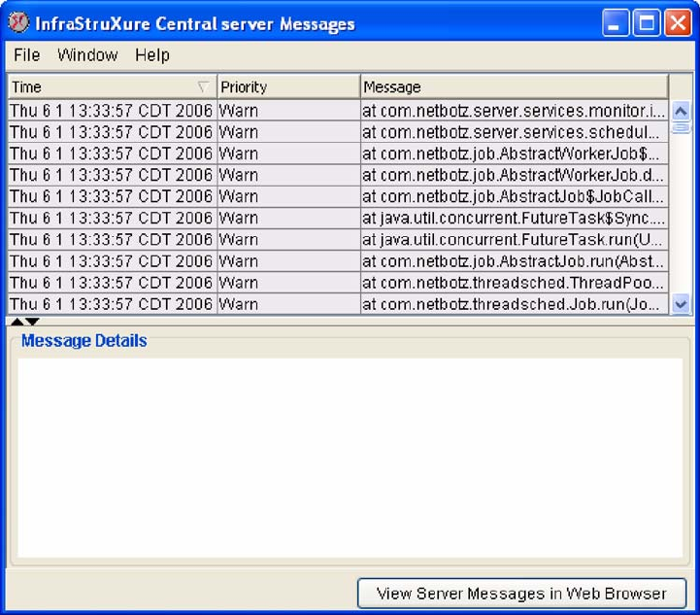Open the Help menu
Screen dimensions: 700x615
pos(152,55)
